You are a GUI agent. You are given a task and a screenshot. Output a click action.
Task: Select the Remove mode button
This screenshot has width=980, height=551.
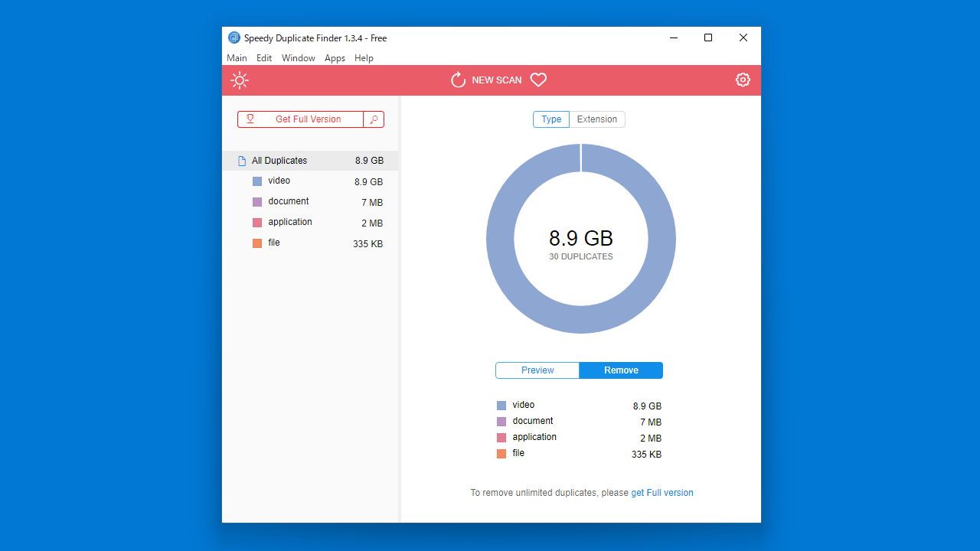621,370
